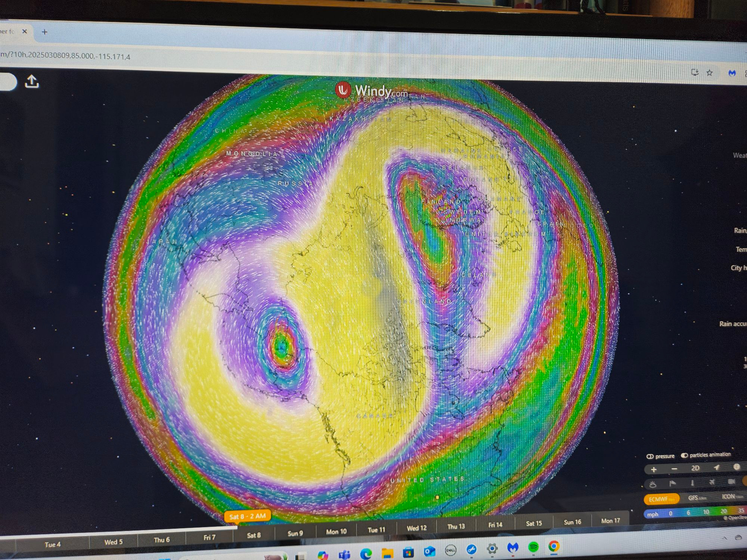Jump to Mon 17 on the timeline

point(610,520)
